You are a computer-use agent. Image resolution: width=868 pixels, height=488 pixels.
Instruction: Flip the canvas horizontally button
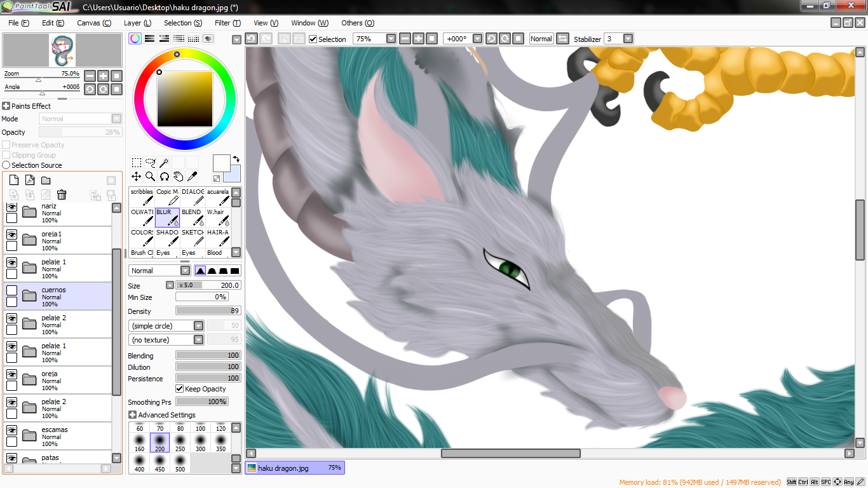(562, 39)
